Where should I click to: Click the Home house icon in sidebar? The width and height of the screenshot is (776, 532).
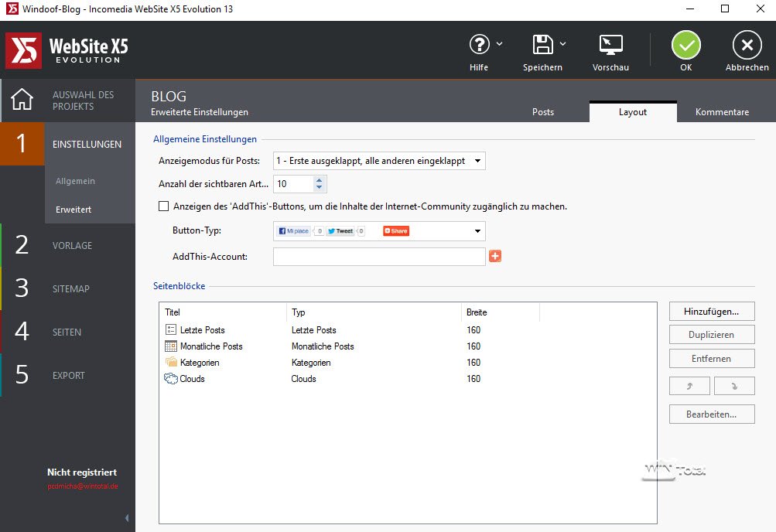pyautogui.click(x=22, y=100)
